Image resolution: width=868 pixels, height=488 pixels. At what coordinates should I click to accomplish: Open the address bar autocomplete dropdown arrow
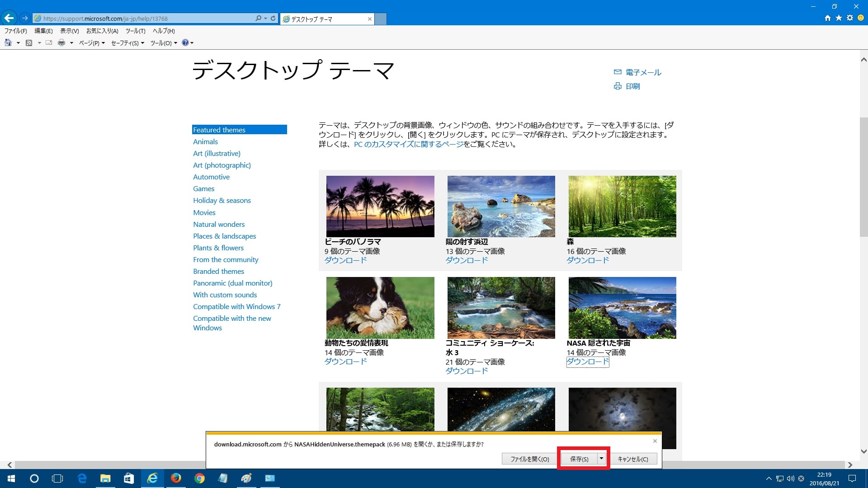coord(265,19)
